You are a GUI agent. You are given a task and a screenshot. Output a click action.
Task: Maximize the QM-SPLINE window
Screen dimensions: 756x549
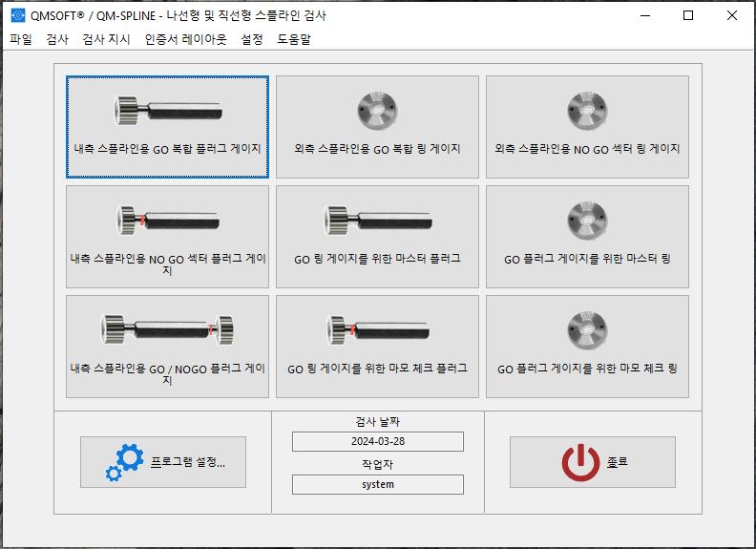click(x=688, y=15)
